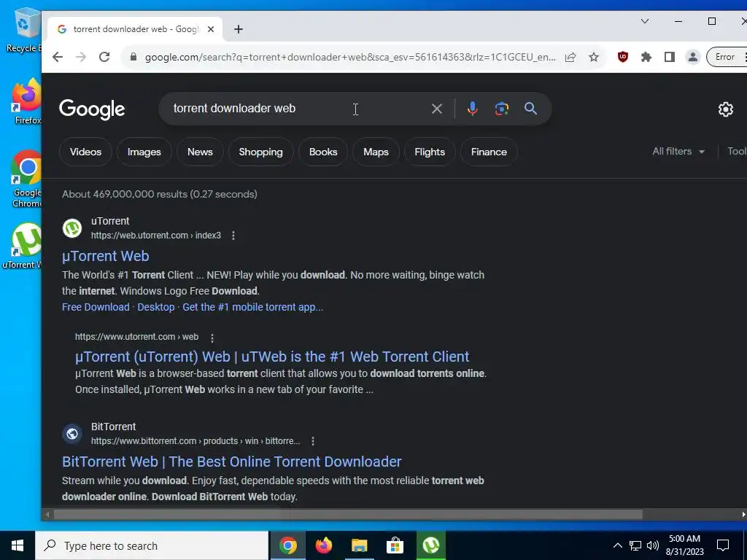
Task: Open the network icon in the system tray
Action: pyautogui.click(x=635, y=545)
